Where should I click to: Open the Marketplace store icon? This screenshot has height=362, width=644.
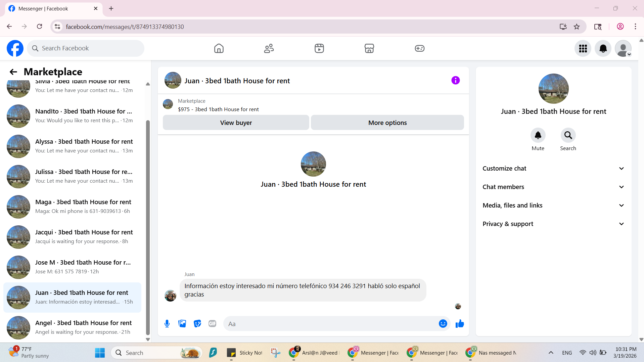[369, 48]
